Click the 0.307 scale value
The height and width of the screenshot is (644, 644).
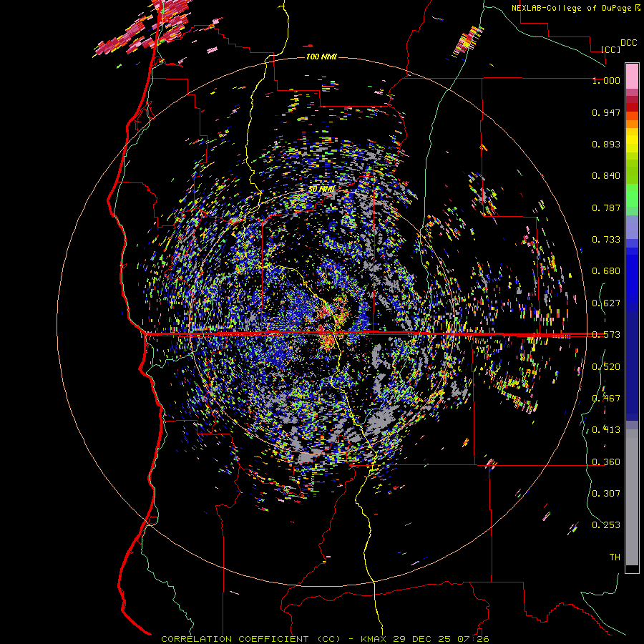click(606, 494)
